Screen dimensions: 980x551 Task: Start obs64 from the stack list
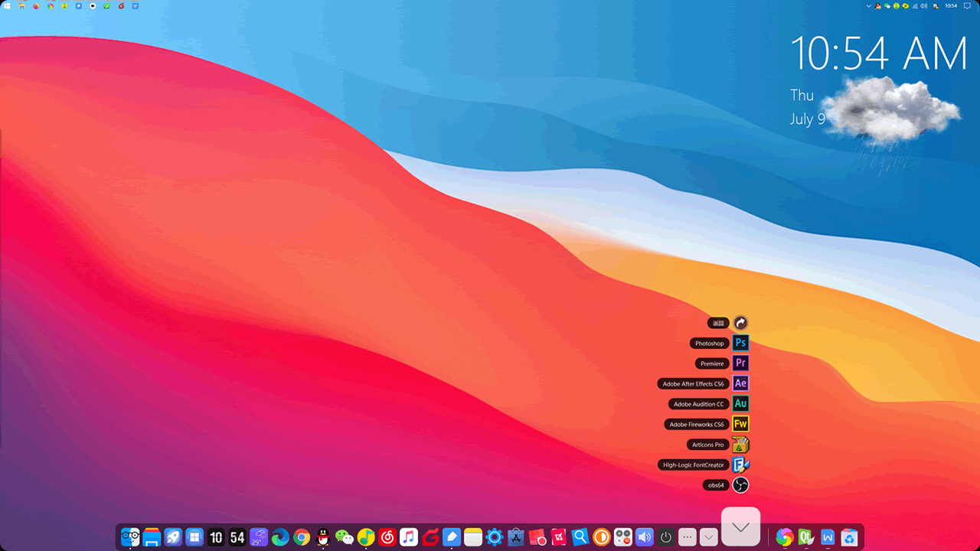coord(740,485)
